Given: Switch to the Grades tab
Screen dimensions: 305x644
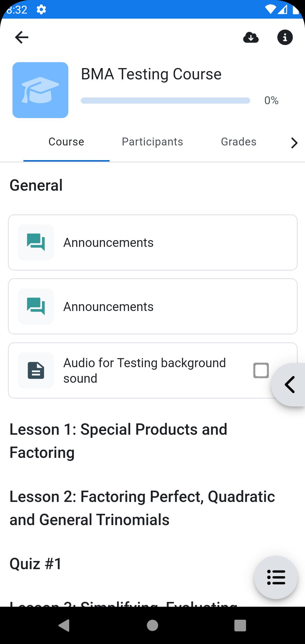Looking at the screenshot, I should pos(239,142).
